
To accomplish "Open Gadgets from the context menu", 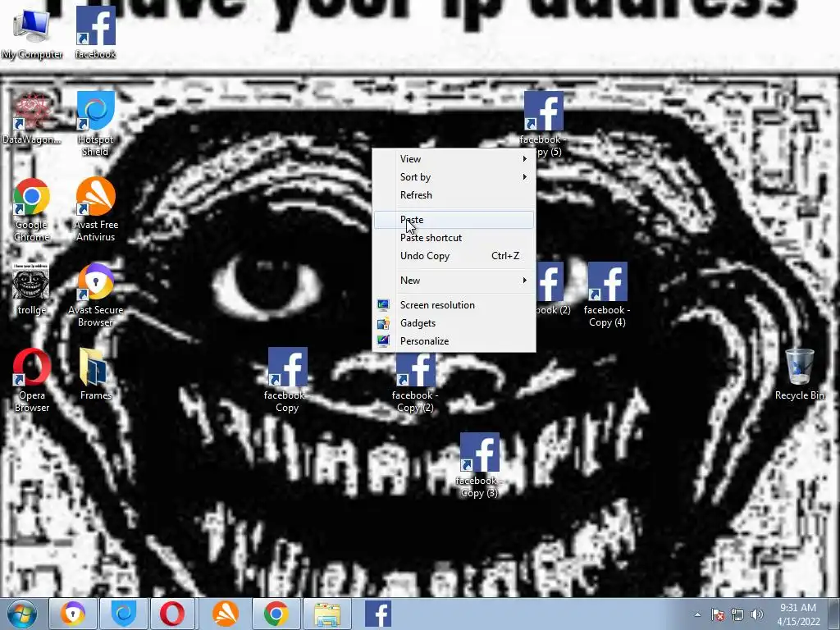I will tap(454, 323).
